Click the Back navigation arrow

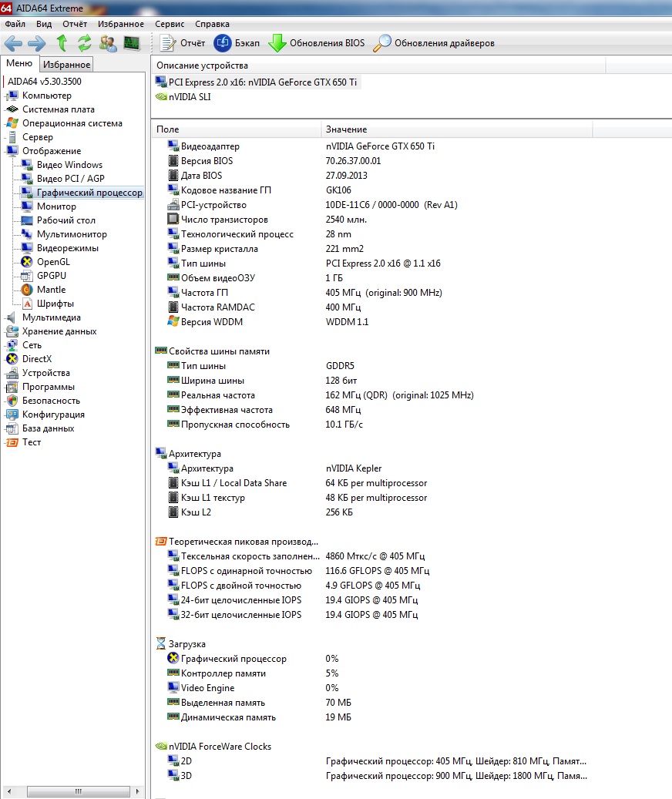13,43
